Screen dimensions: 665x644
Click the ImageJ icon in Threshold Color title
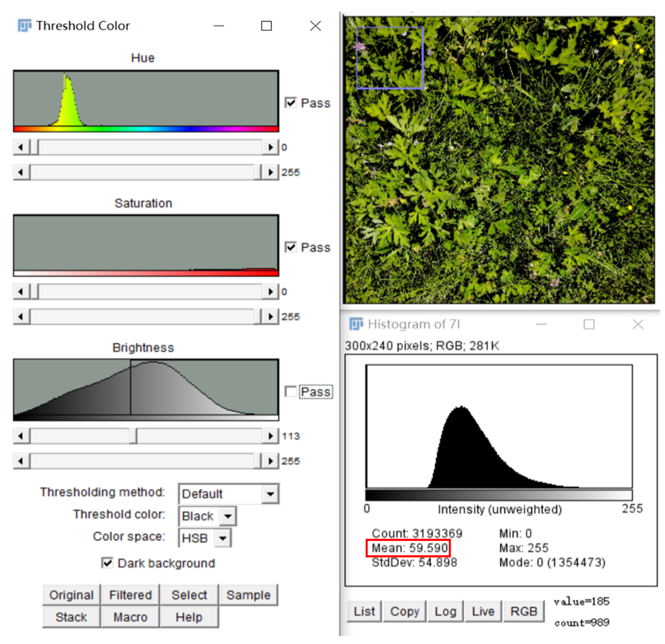coord(25,26)
